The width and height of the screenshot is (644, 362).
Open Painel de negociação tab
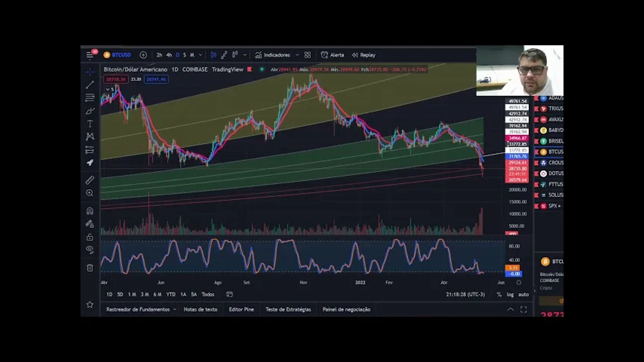tap(347, 309)
